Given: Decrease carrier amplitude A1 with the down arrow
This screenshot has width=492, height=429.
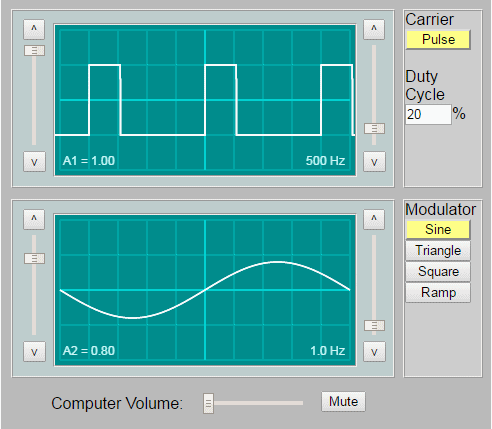Looking at the screenshot, I should point(34,162).
